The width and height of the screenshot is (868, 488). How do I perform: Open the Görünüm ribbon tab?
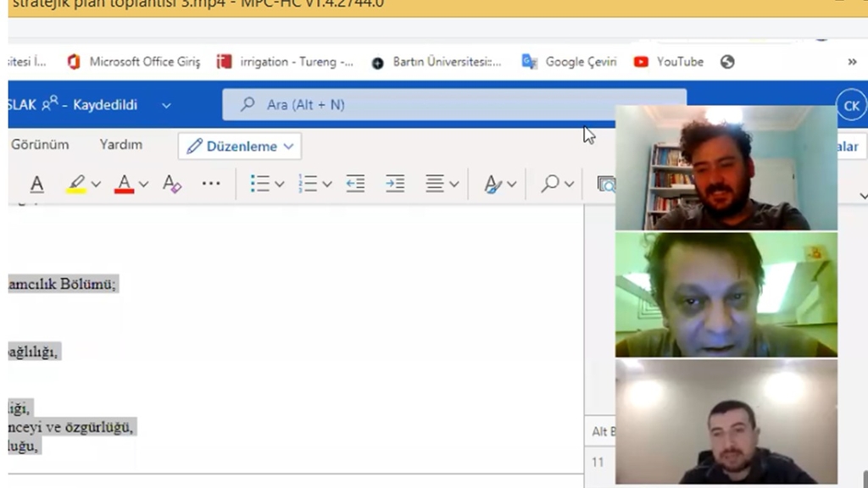[x=40, y=145]
